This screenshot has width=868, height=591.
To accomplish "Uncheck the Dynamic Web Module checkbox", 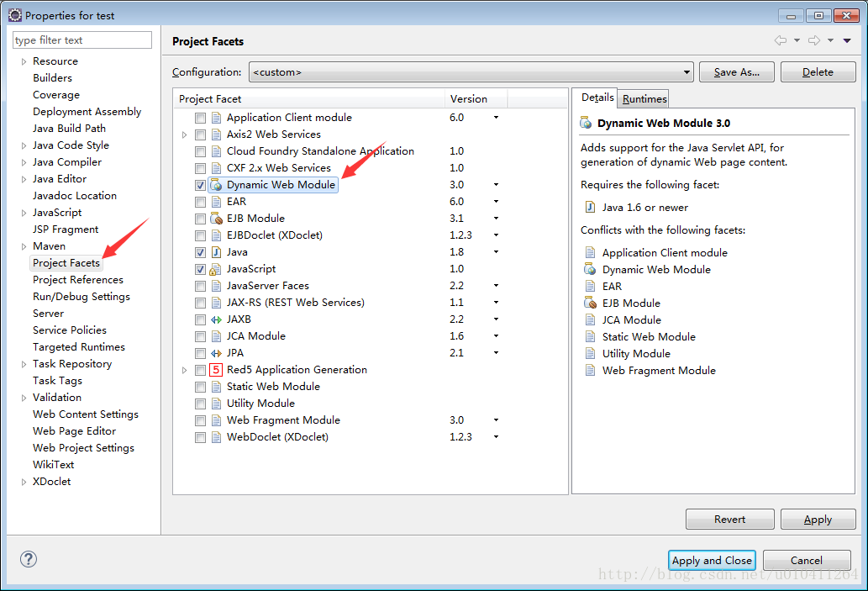I will point(200,186).
